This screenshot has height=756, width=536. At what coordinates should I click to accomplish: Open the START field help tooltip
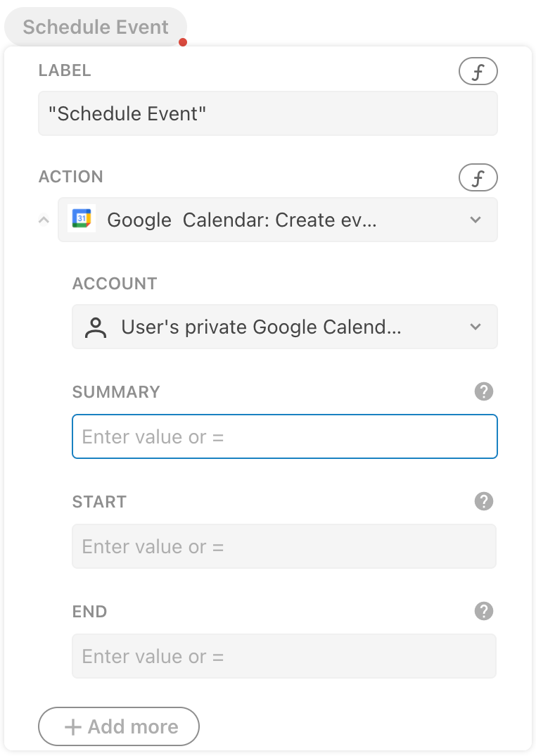coord(484,501)
